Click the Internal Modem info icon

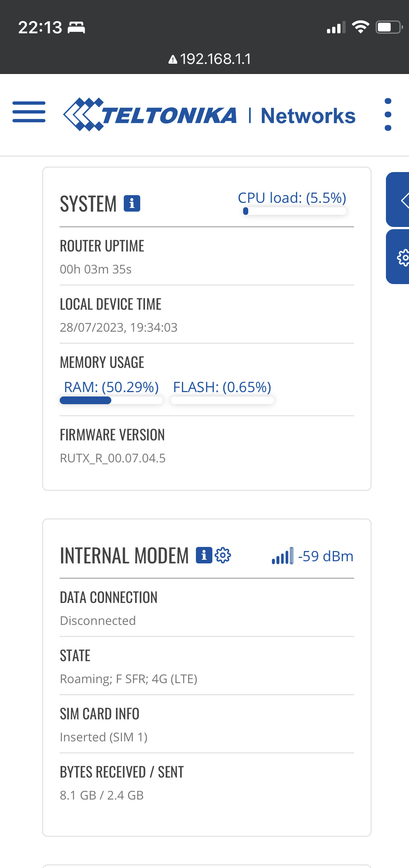204,555
